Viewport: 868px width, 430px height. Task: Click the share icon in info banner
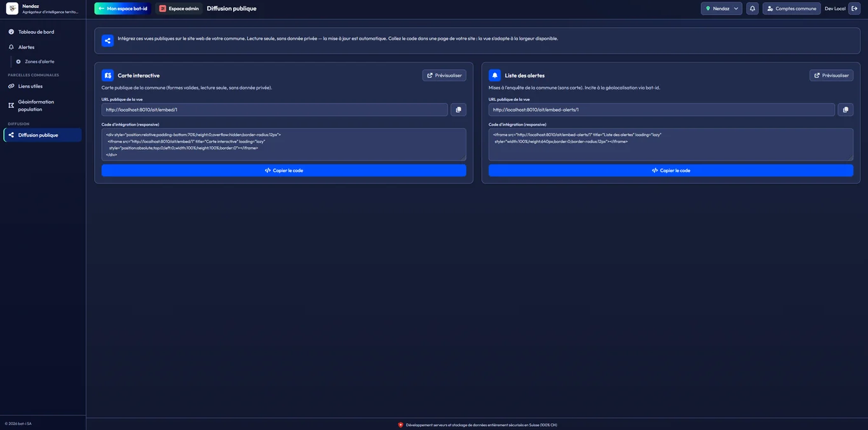point(107,41)
